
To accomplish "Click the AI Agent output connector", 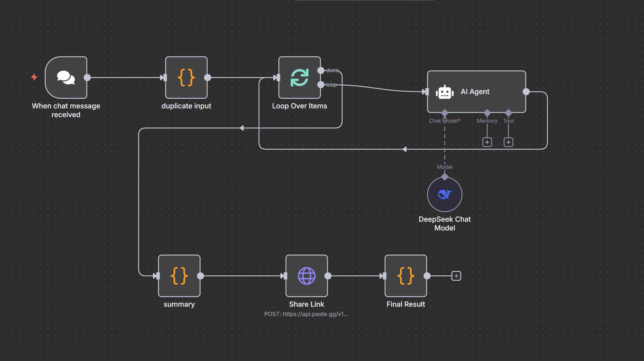I will [x=526, y=92].
